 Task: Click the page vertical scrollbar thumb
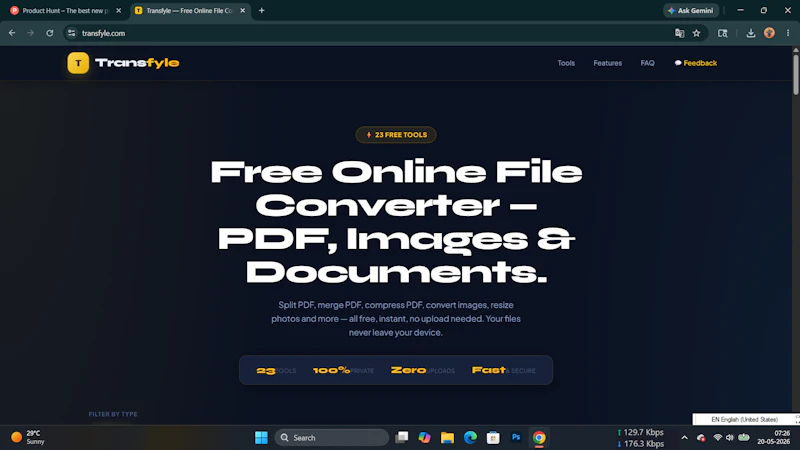[796, 74]
